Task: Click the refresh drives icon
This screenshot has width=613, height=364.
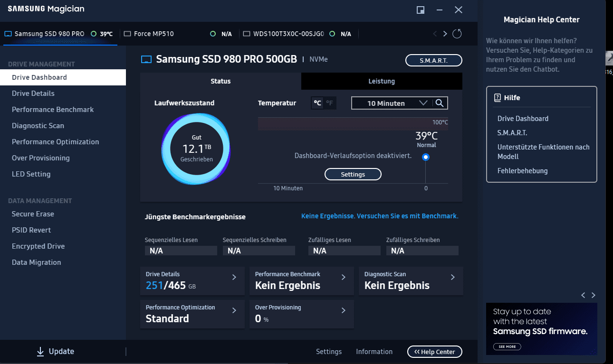Action: [x=457, y=34]
